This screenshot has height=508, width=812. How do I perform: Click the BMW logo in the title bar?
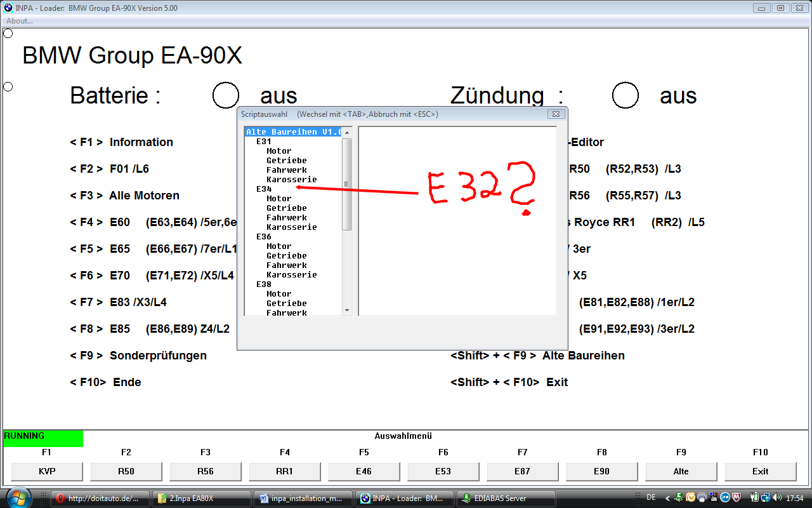click(x=8, y=8)
